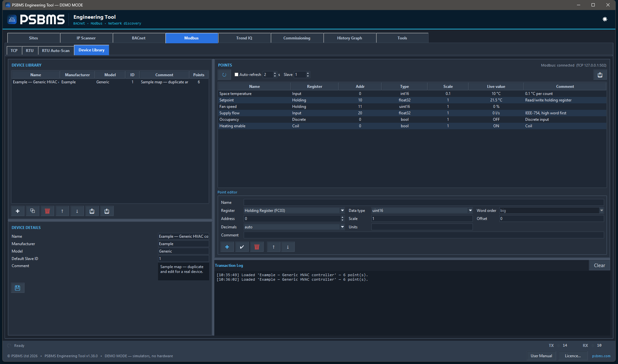Delete the point using red bin icon
Image resolution: width=618 pixels, height=364 pixels.
tap(257, 247)
